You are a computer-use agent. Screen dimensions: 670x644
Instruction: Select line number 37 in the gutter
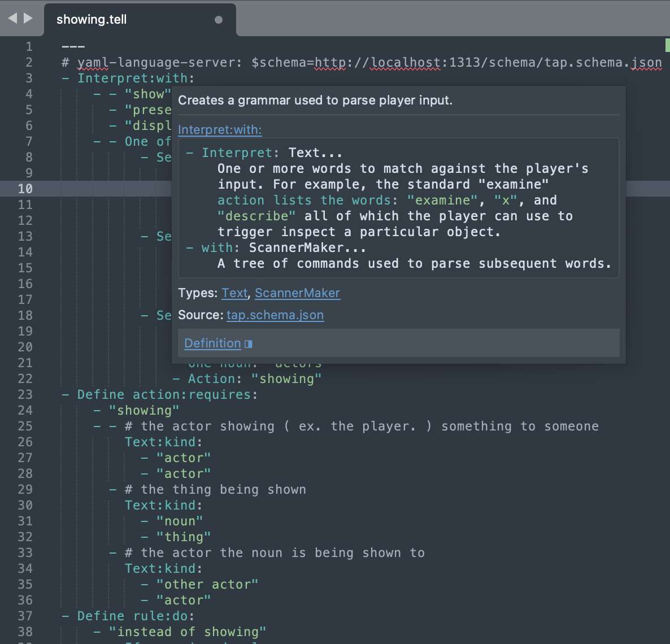pyautogui.click(x=25, y=616)
